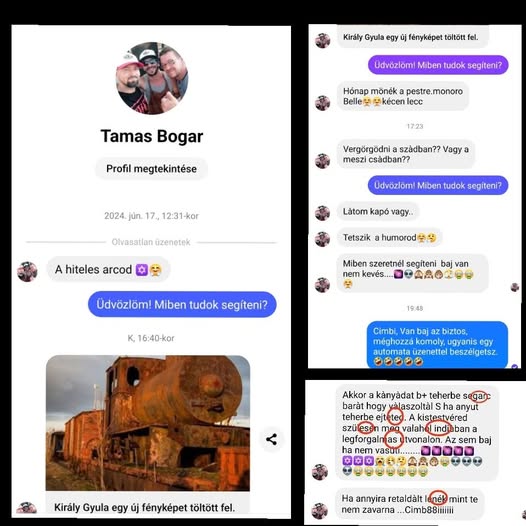Tap avatar beside 'Ha annyira retaldált' message

(320, 511)
